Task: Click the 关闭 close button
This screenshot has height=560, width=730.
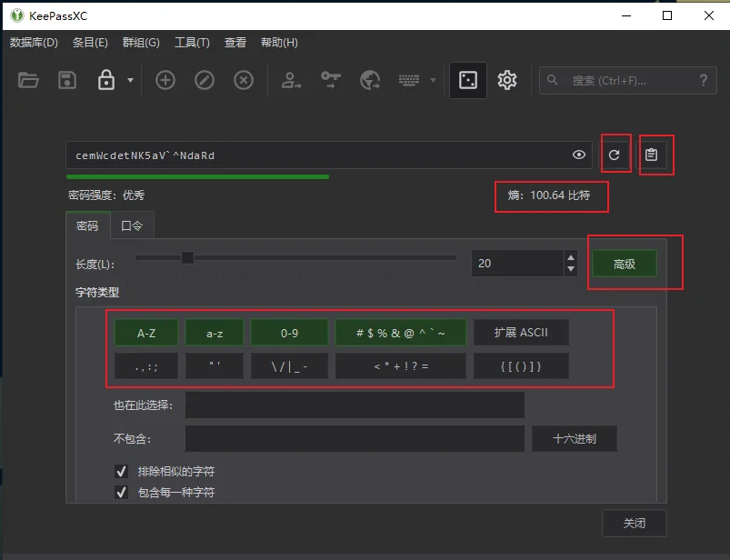Action: click(x=635, y=524)
